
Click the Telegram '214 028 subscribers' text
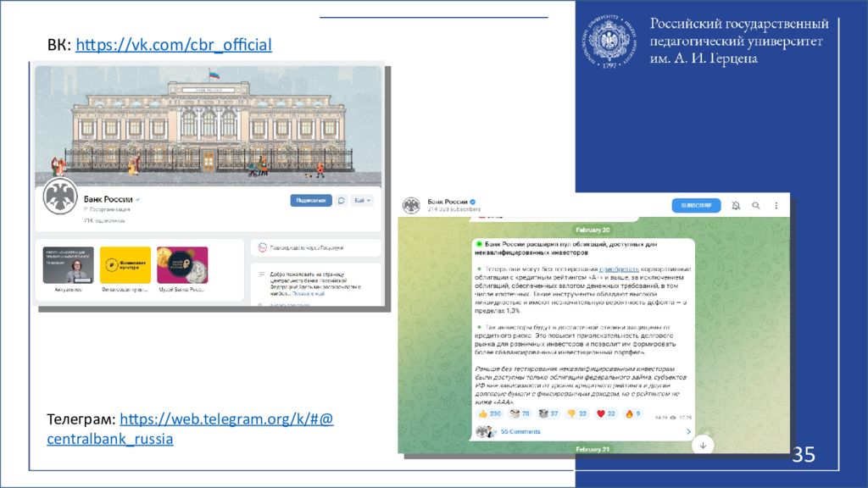click(454, 210)
